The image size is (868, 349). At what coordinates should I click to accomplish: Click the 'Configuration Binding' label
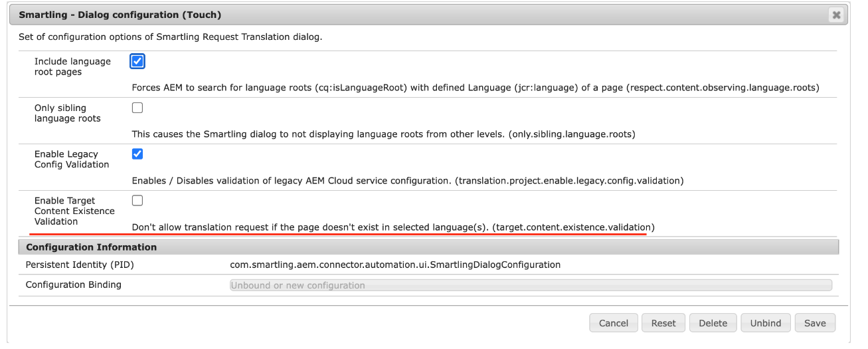coord(74,285)
